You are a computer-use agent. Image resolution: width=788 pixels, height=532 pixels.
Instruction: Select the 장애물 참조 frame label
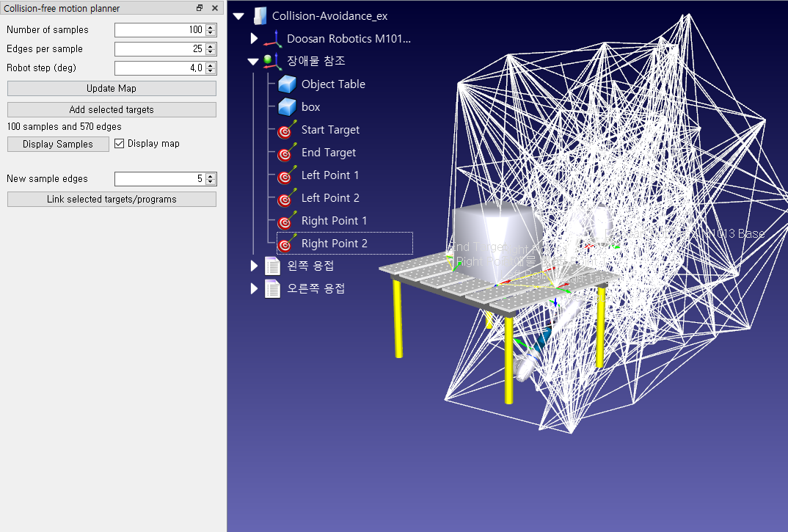coord(315,62)
